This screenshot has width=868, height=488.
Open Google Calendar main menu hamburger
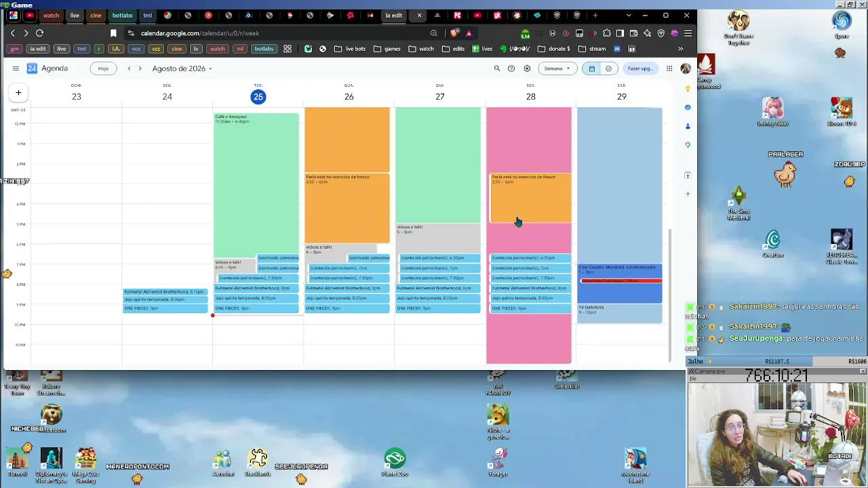pos(16,68)
